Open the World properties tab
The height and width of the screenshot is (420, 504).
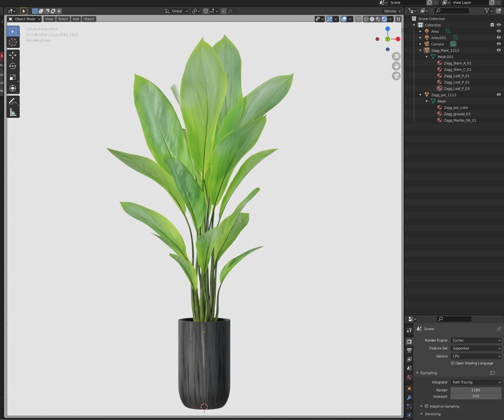coord(409,377)
